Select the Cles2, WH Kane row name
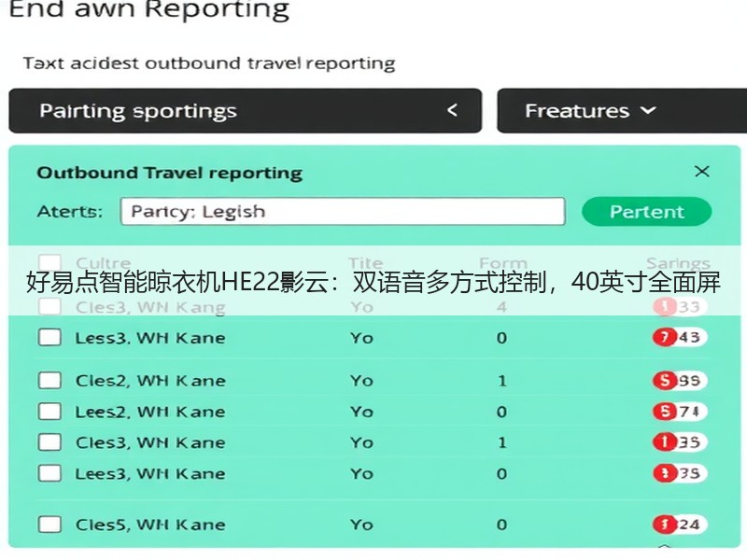The image size is (747, 560). (150, 381)
